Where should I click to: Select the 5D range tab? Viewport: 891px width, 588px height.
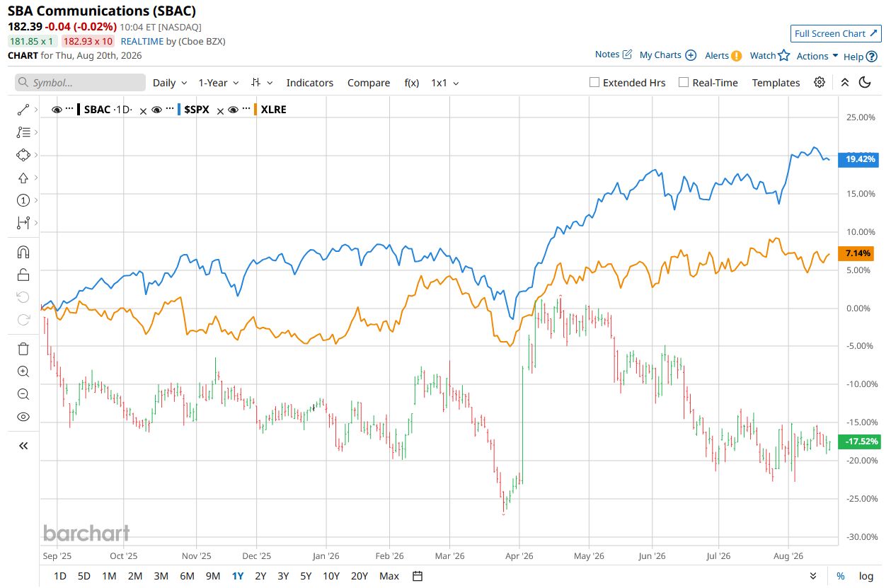[84, 576]
